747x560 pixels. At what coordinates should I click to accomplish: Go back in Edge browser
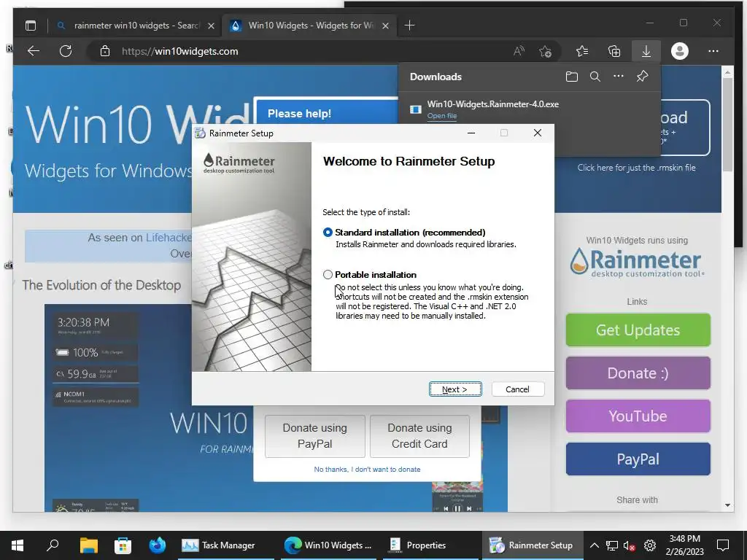34,51
